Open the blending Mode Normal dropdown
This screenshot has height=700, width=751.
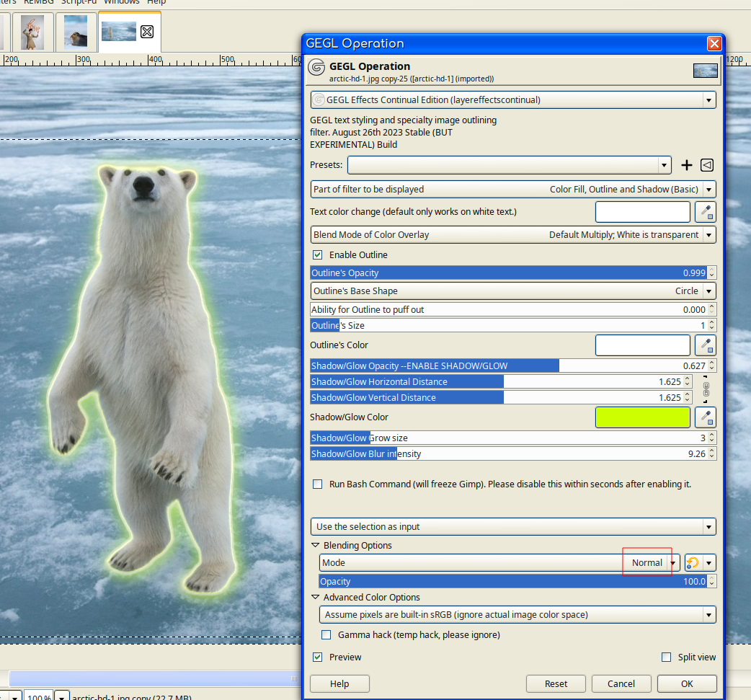click(x=499, y=562)
